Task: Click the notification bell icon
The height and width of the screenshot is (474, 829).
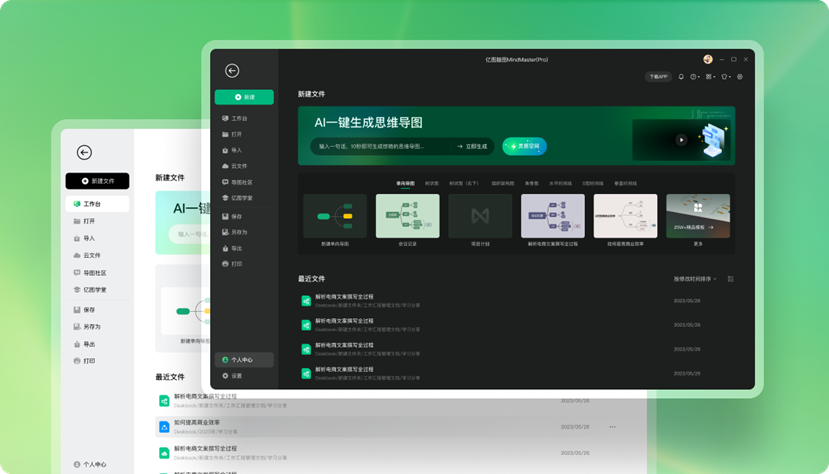Action: pyautogui.click(x=681, y=77)
